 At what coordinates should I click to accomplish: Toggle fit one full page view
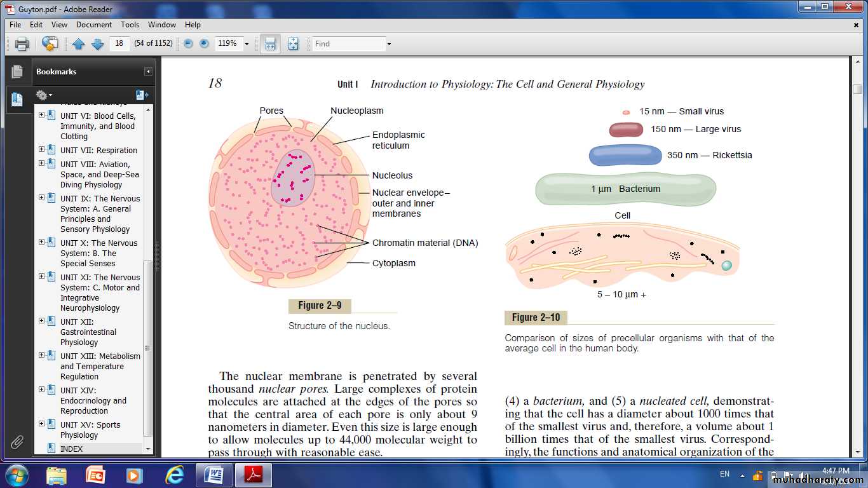click(x=293, y=44)
